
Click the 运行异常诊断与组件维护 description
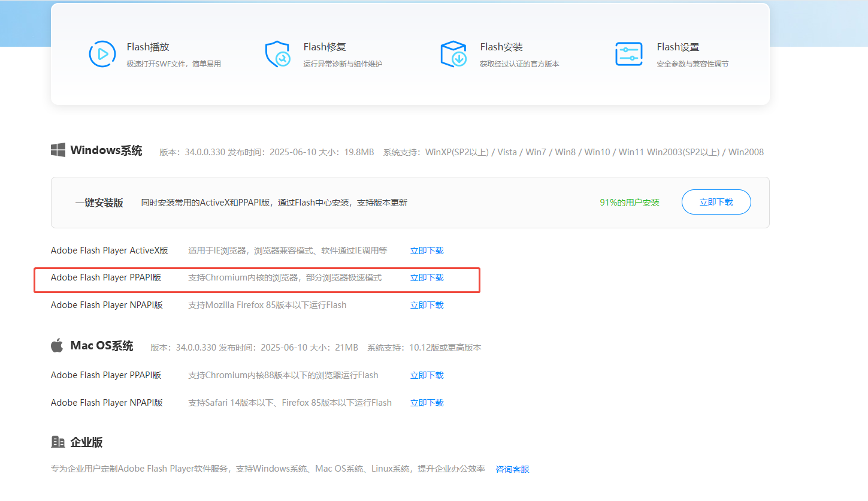click(343, 64)
